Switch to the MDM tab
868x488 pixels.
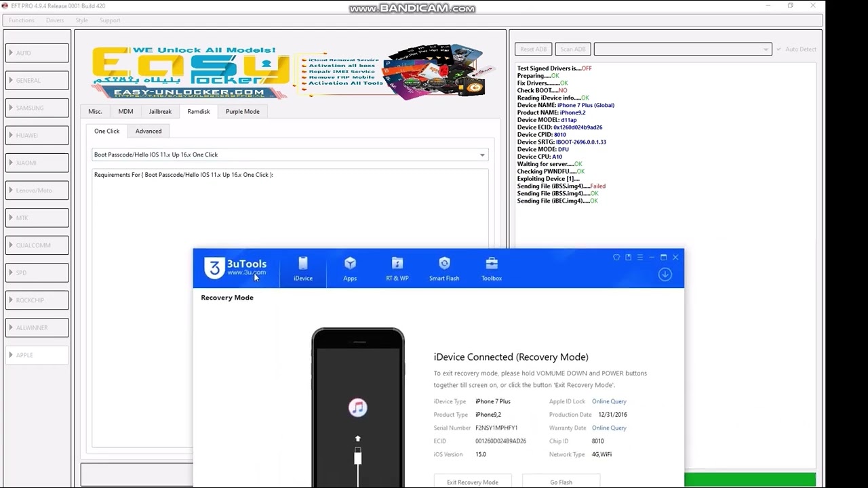click(125, 111)
